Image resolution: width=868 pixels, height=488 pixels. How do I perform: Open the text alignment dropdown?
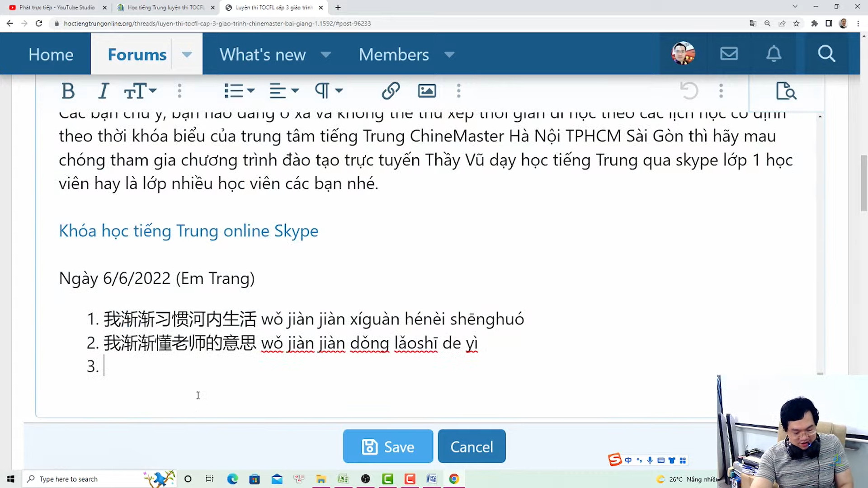[x=284, y=91]
